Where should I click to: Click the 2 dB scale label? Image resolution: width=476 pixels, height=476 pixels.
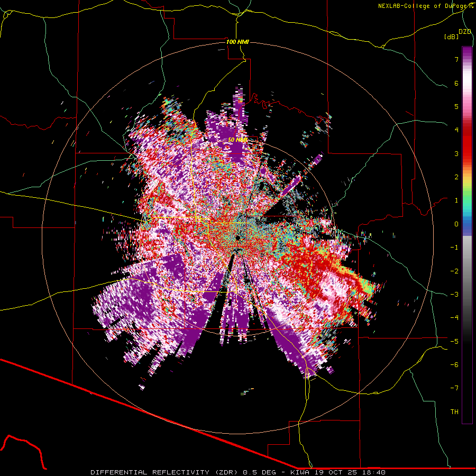click(x=456, y=177)
